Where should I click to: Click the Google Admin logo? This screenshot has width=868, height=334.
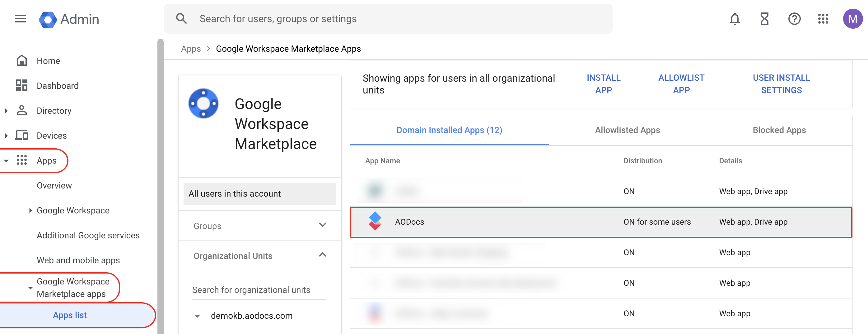(69, 19)
